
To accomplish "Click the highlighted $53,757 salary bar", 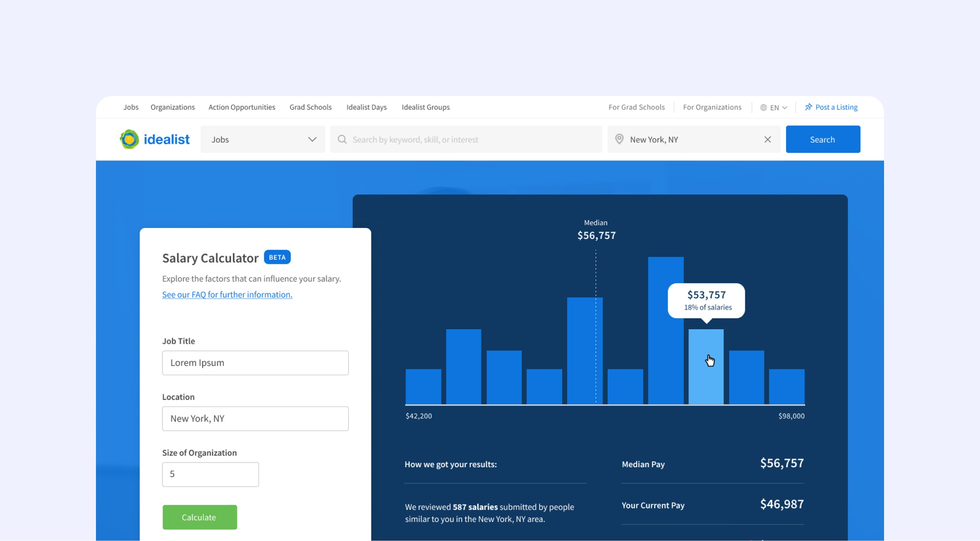I will pos(706,377).
